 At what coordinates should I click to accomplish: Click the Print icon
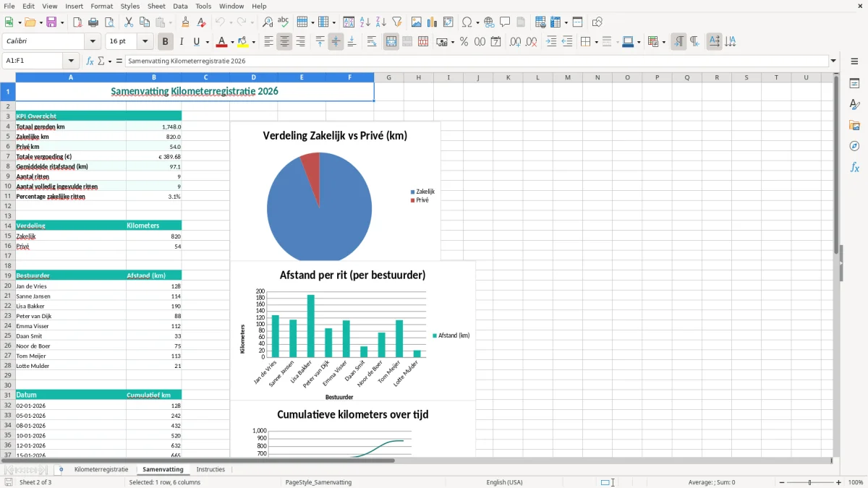tap(93, 22)
